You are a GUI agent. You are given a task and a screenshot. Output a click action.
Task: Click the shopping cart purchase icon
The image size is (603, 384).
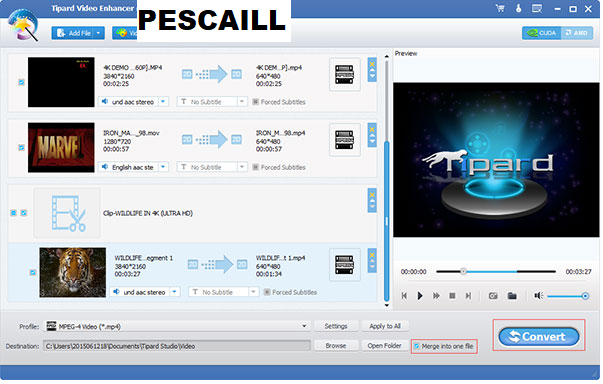(x=500, y=8)
